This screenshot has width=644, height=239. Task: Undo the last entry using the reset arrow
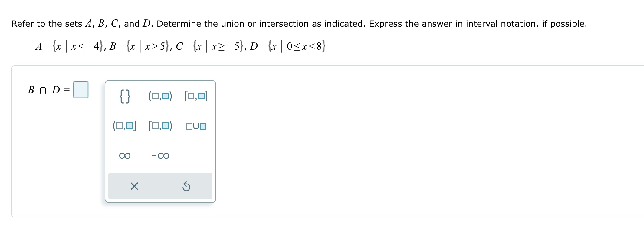187,186
